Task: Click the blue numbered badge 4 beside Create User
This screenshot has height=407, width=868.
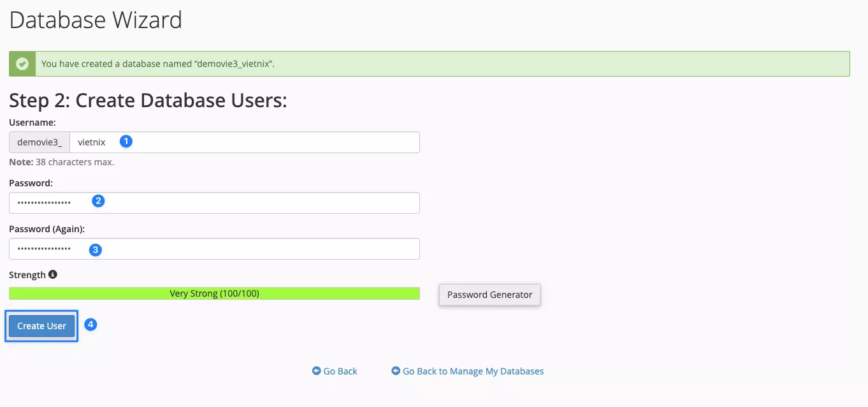Action: point(90,324)
